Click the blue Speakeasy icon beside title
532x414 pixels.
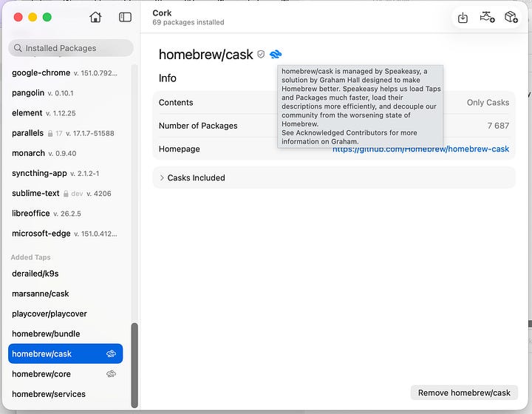tap(276, 54)
